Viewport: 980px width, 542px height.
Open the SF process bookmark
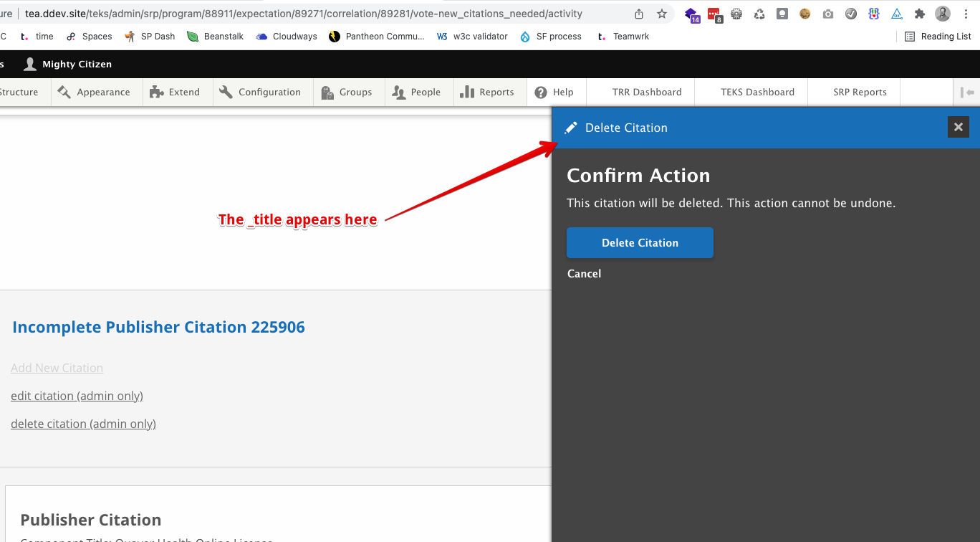pyautogui.click(x=551, y=37)
